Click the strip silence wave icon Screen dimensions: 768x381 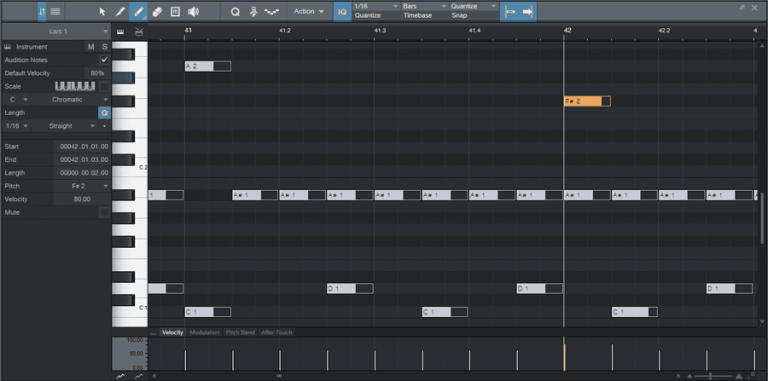pos(271,12)
